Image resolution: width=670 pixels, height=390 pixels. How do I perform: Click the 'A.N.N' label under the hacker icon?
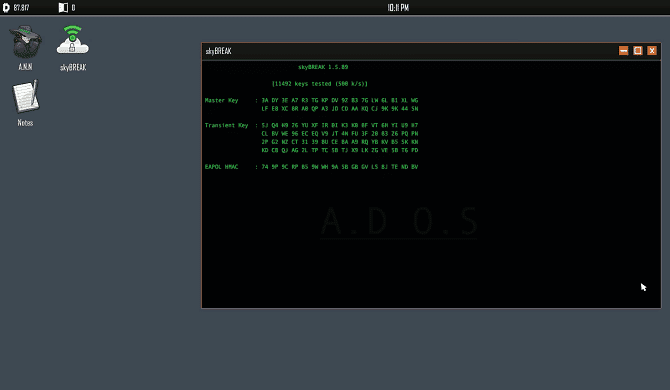[25, 67]
